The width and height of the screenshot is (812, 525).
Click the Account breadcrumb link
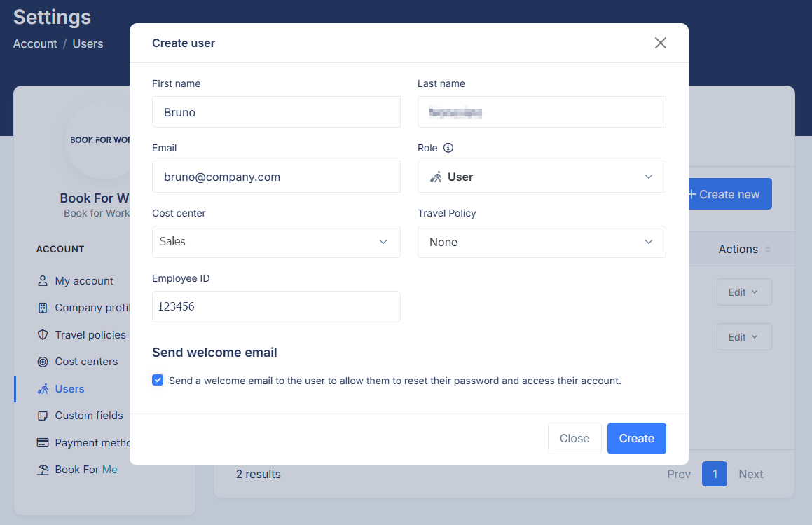coord(35,43)
